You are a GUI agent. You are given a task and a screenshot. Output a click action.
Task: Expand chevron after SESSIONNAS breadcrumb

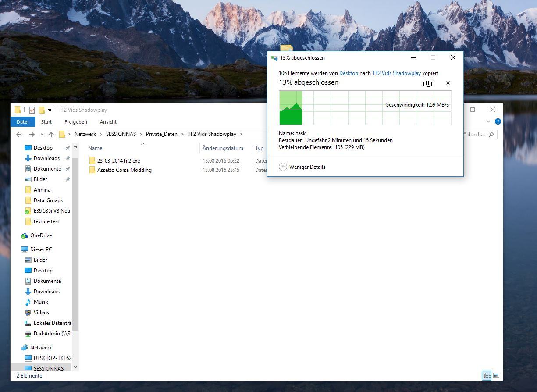click(141, 134)
